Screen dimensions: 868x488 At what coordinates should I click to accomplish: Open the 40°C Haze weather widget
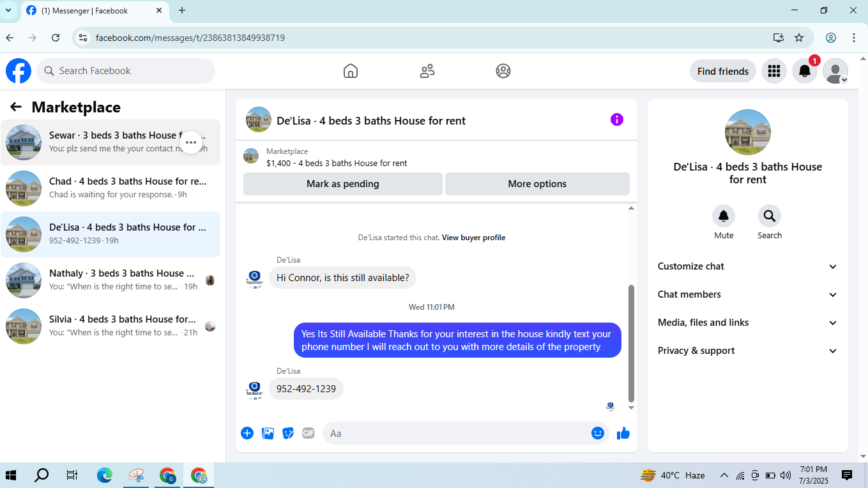(673, 475)
